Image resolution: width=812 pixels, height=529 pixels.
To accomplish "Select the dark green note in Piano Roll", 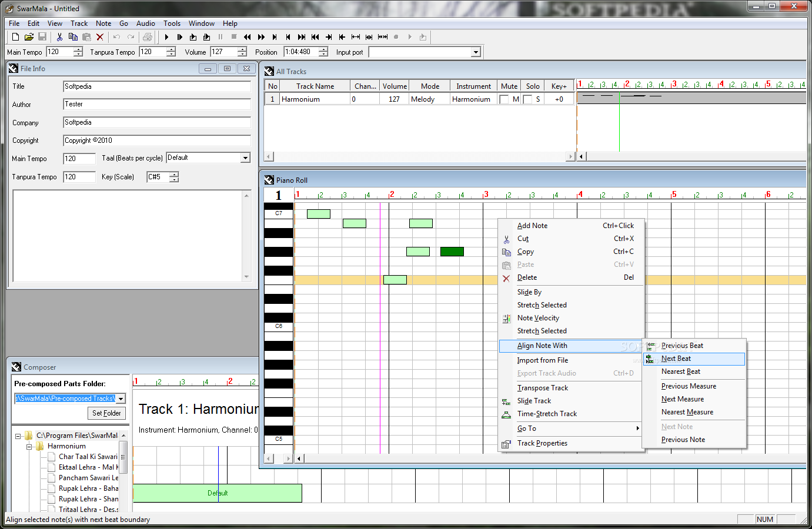I will [x=452, y=252].
